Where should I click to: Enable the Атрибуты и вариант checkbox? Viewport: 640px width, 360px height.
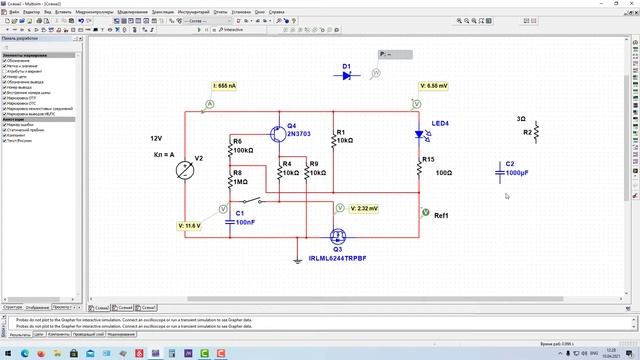[x=4, y=71]
